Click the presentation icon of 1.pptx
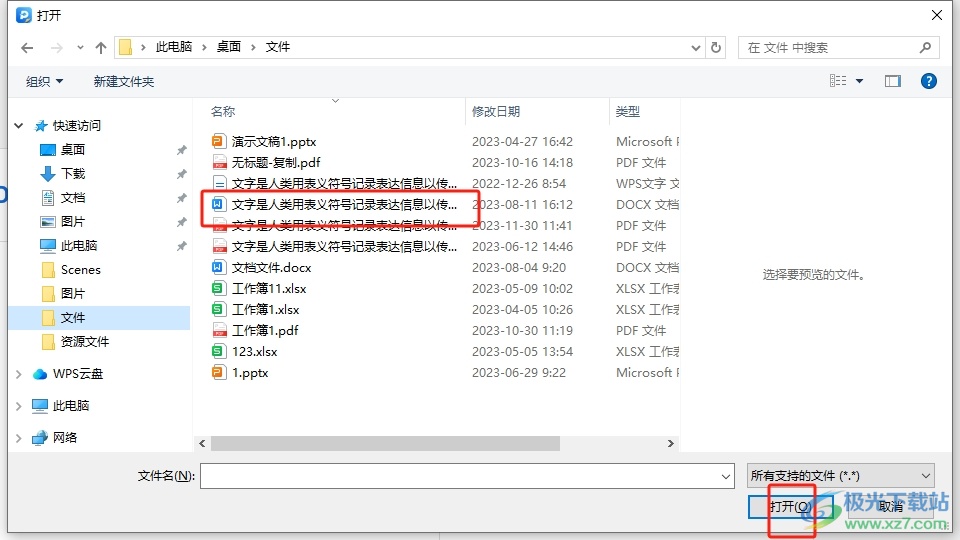 pyautogui.click(x=219, y=372)
